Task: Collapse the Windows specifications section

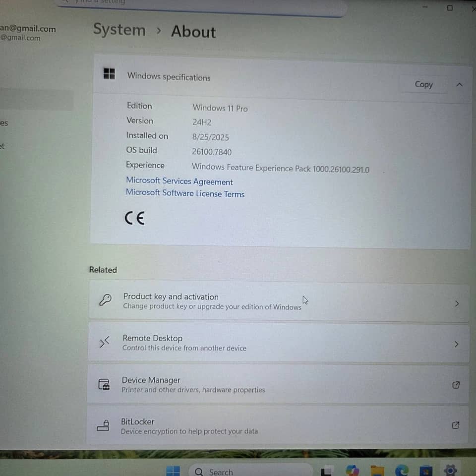Action: pyautogui.click(x=459, y=85)
